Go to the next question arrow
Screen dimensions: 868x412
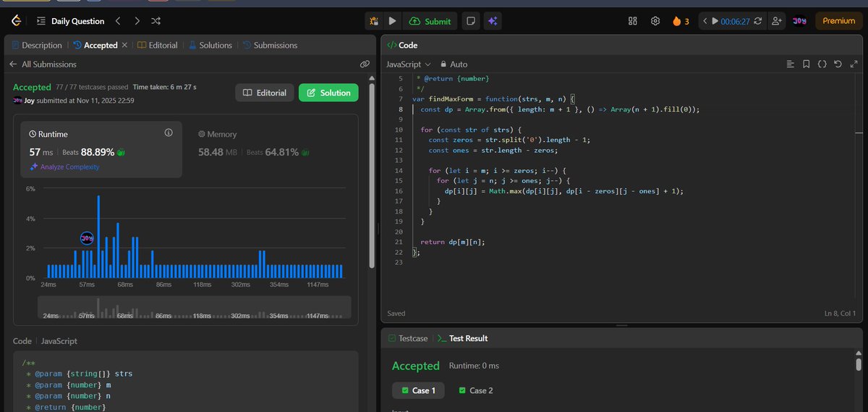[137, 21]
